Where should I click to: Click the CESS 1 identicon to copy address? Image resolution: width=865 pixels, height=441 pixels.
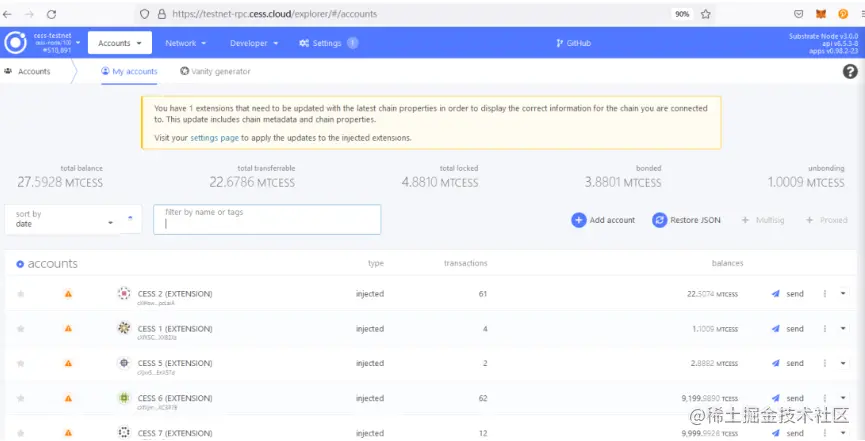point(124,328)
